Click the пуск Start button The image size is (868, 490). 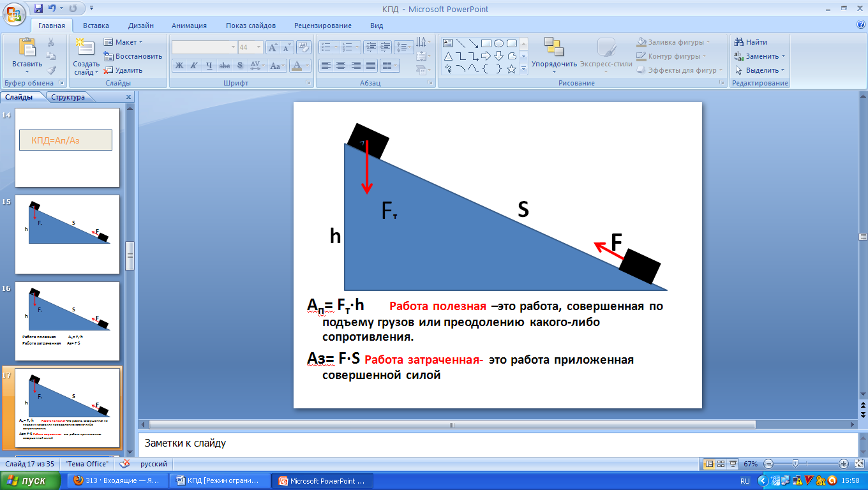[x=32, y=480]
